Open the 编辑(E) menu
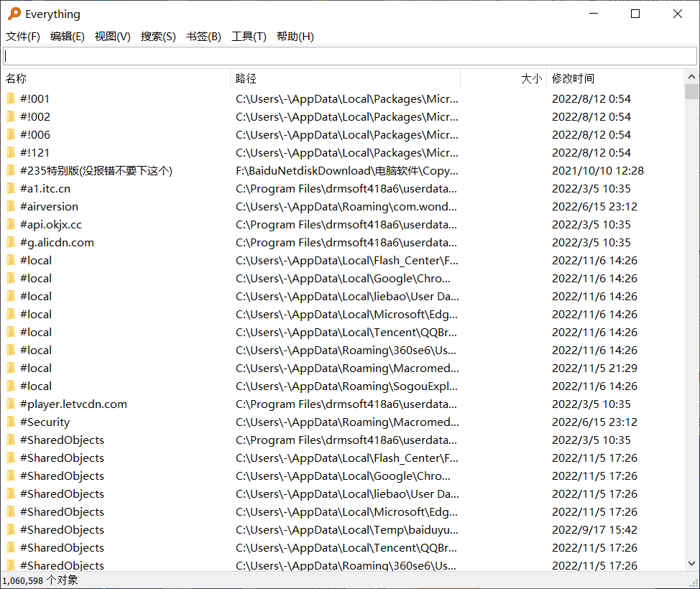Image resolution: width=700 pixels, height=589 pixels. click(x=68, y=37)
